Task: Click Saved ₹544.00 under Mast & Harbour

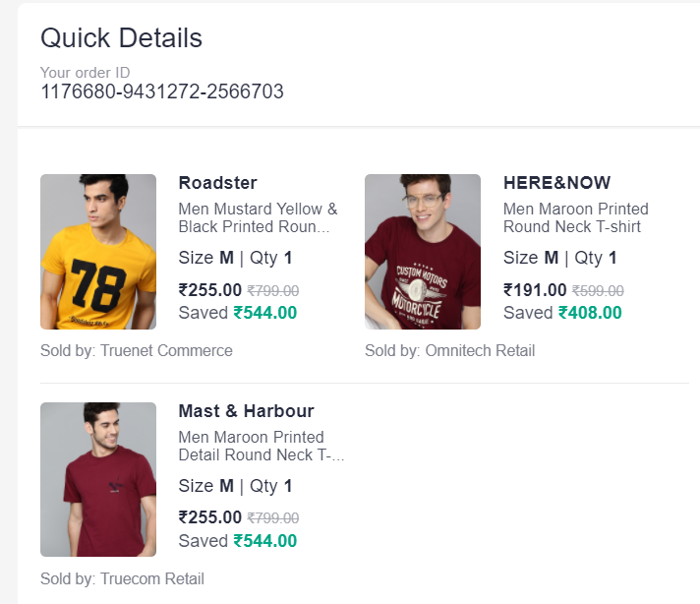Action: point(237,541)
